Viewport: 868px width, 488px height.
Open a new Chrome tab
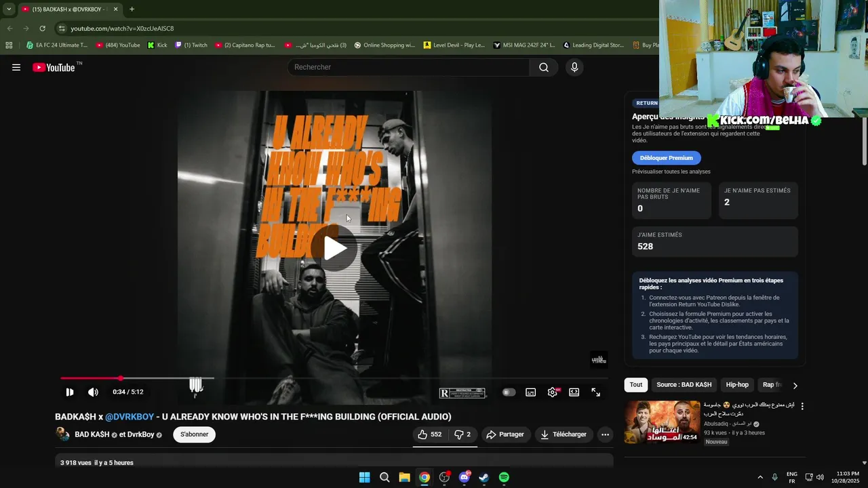click(132, 9)
